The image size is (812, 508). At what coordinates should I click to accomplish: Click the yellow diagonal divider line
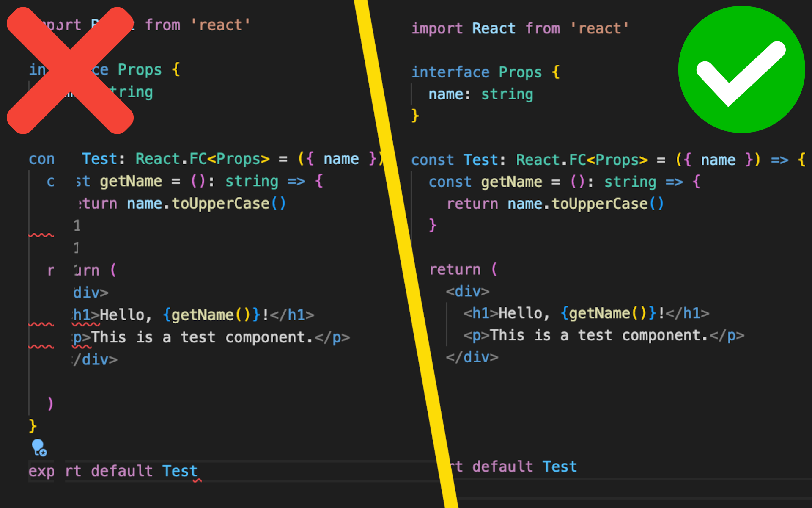(406, 254)
